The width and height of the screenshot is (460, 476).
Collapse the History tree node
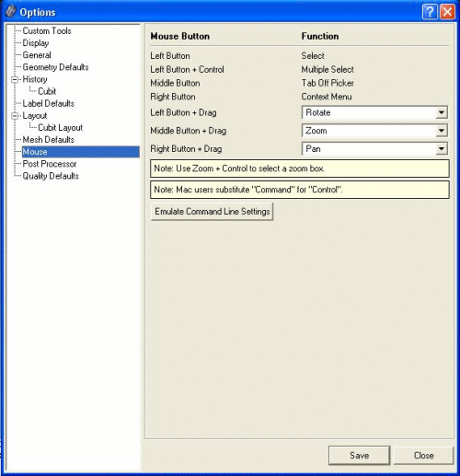coord(15,79)
